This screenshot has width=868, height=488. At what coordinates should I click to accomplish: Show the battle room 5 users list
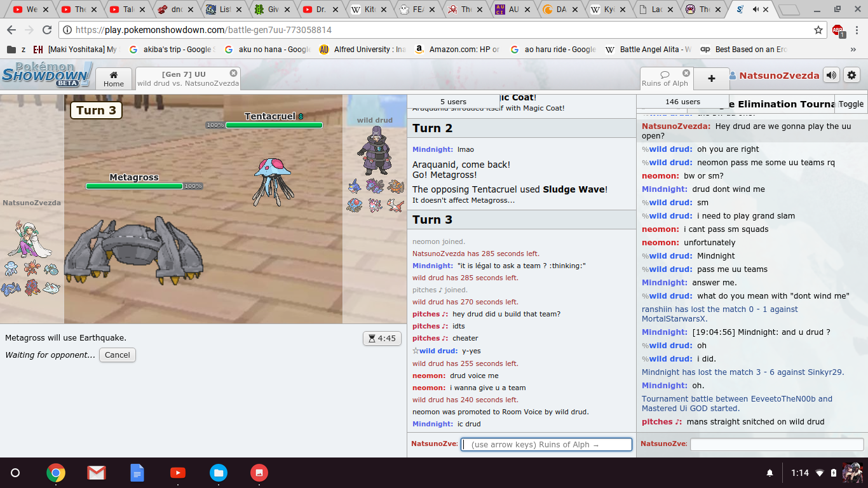click(x=453, y=102)
